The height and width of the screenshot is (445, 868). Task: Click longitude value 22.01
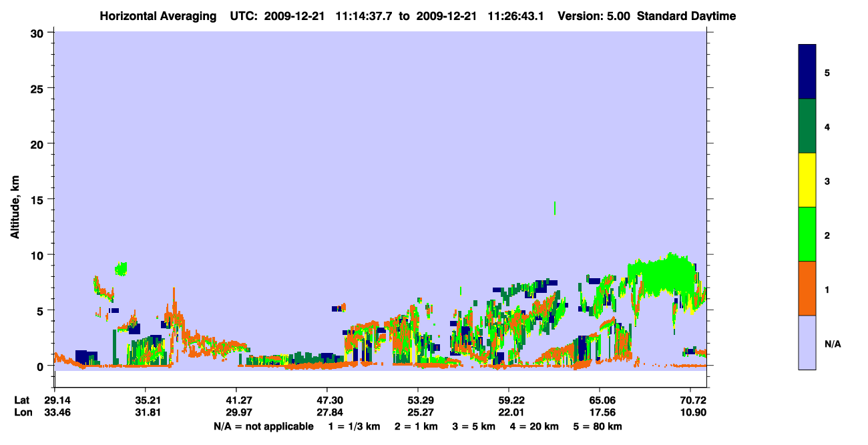[x=509, y=412]
